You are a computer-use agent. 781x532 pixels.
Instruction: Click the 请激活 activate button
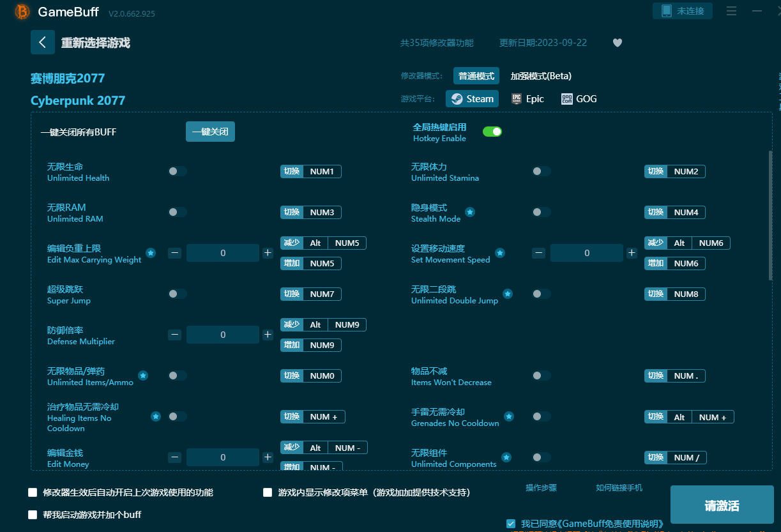click(722, 505)
